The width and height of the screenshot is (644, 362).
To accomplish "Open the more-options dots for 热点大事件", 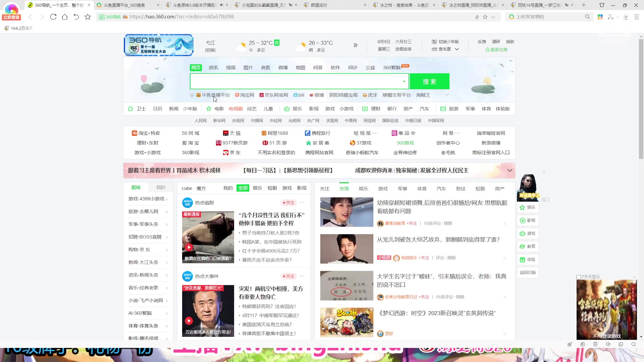I will [x=302, y=276].
